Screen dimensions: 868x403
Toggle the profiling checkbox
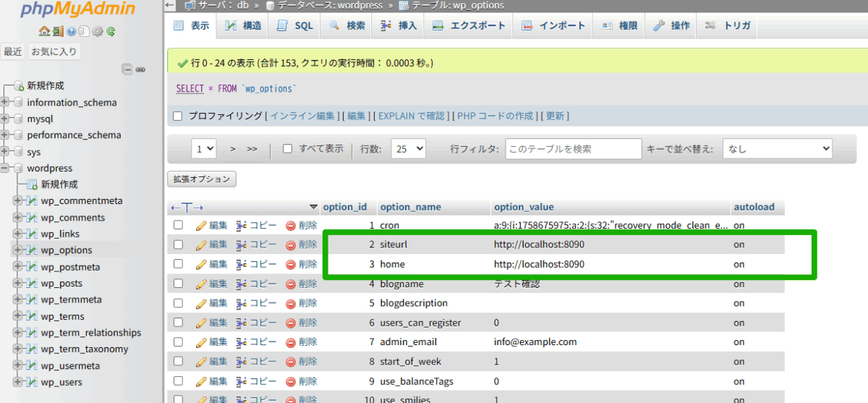[x=178, y=116]
